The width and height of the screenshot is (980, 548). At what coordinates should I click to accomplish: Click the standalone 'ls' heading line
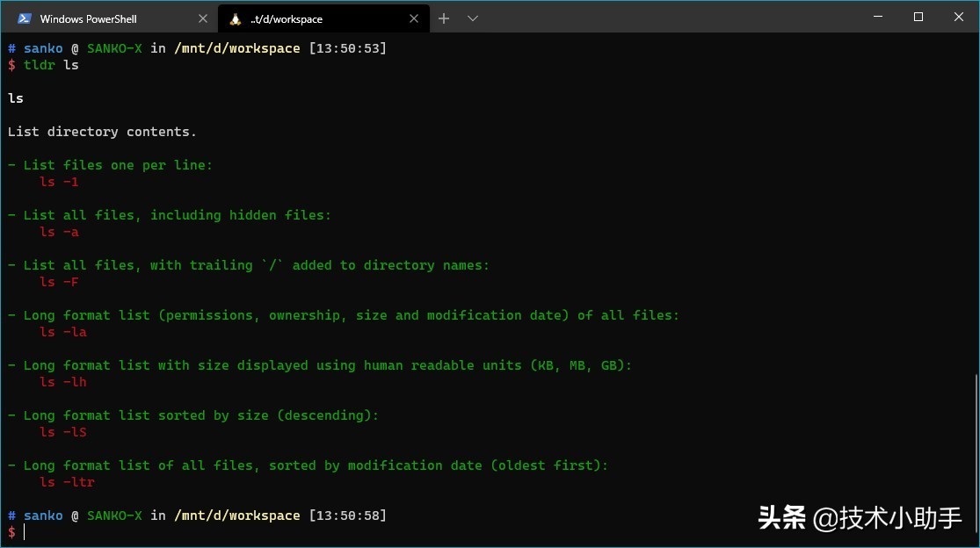[x=16, y=98]
